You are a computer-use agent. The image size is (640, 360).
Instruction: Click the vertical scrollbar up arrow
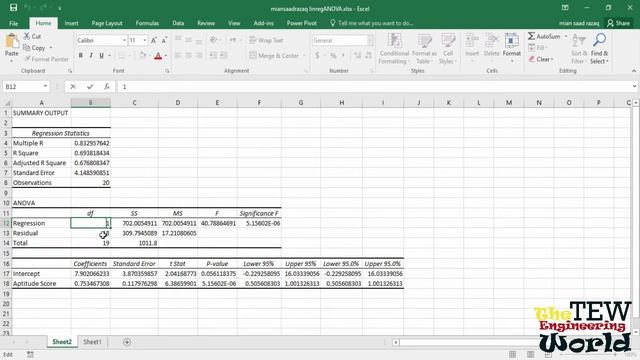(x=636, y=103)
